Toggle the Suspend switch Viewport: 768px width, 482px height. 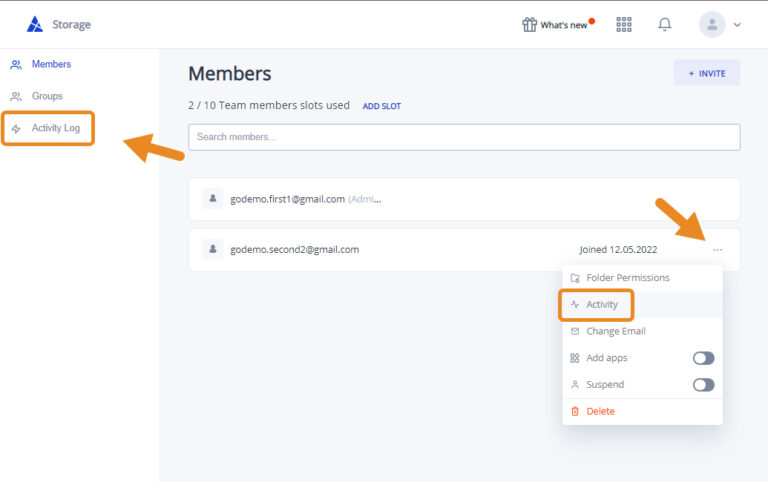(703, 385)
